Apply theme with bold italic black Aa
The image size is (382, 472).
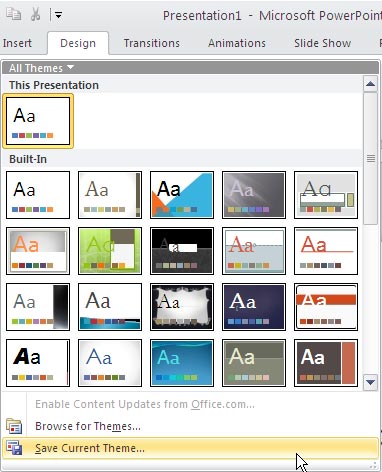[x=38, y=363]
